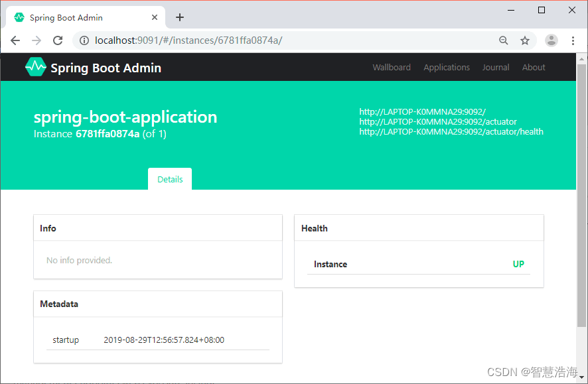Open site information via the info icon
Screen dimensions: 588x384
coord(84,40)
